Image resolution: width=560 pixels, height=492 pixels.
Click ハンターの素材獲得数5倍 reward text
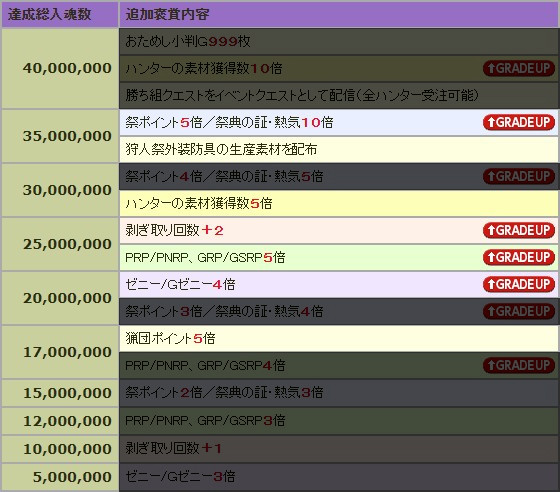coord(199,204)
